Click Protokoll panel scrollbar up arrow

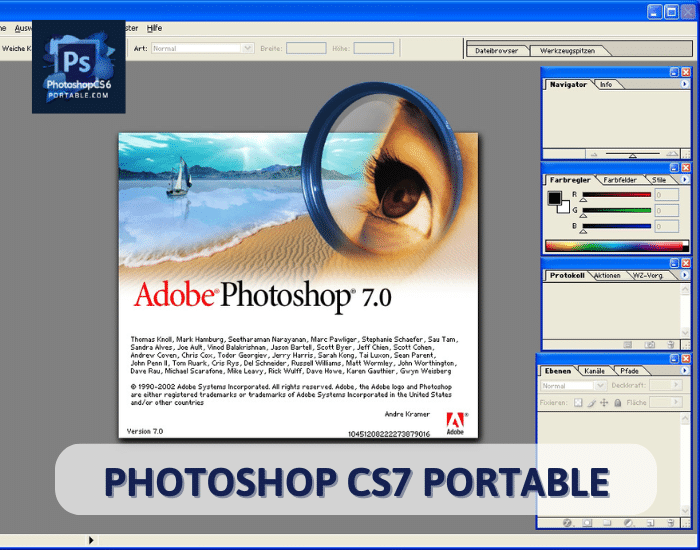point(685,289)
